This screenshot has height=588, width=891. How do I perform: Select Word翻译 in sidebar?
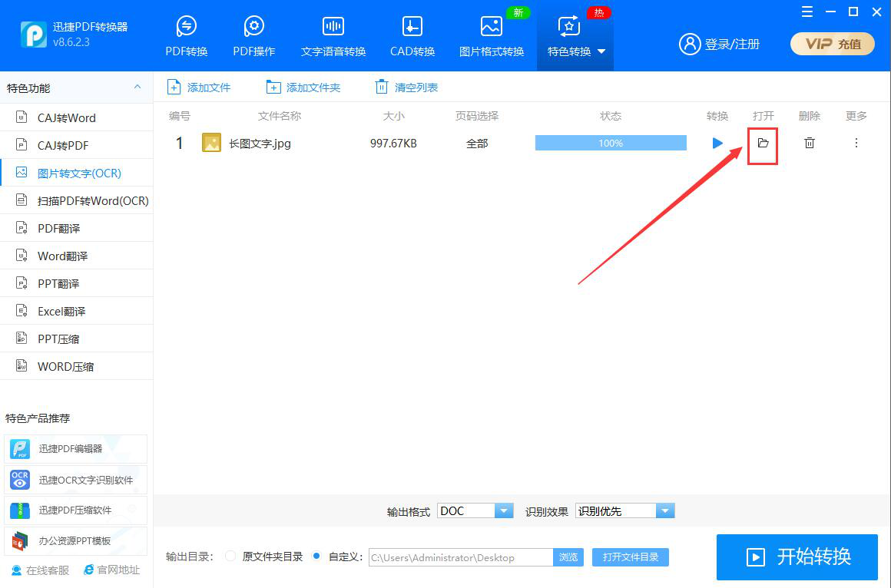coord(77,256)
